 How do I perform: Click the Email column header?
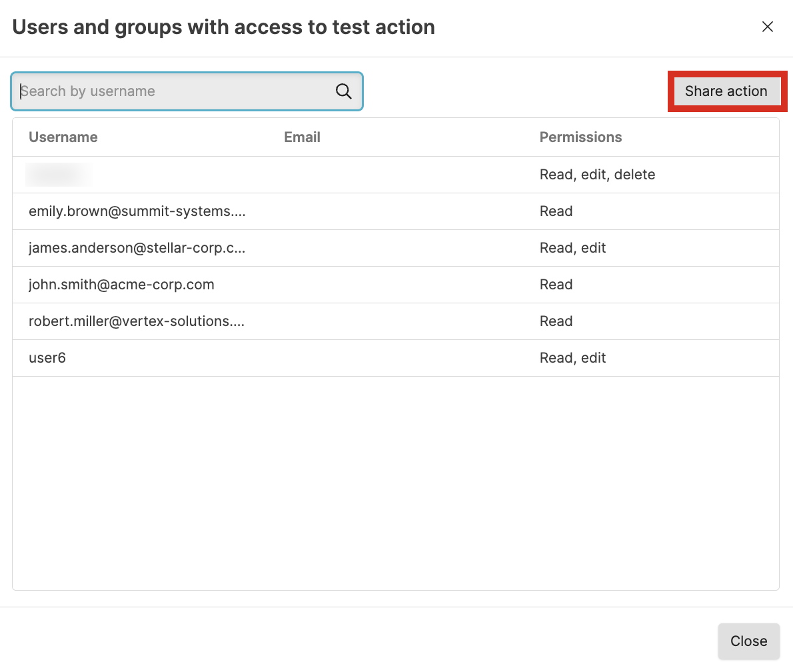click(302, 137)
